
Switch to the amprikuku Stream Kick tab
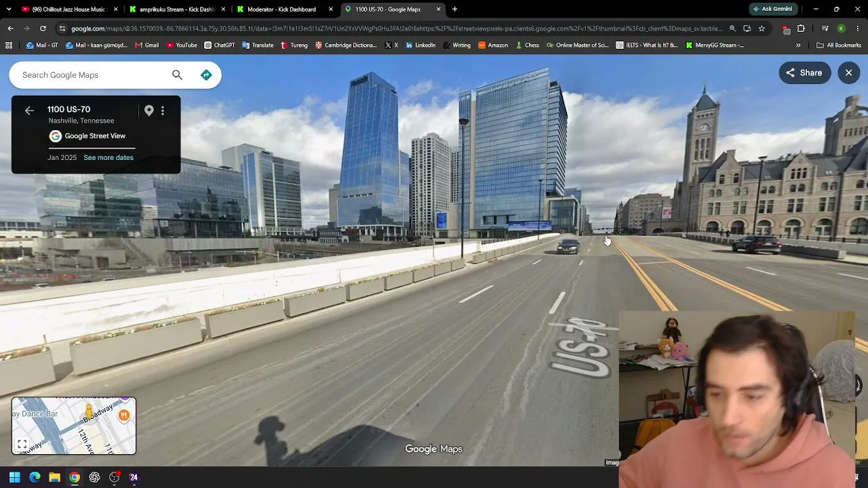[177, 9]
